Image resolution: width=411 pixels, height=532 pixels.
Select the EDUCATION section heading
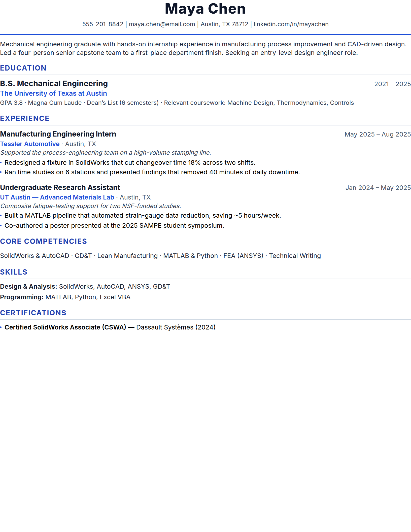point(23,68)
